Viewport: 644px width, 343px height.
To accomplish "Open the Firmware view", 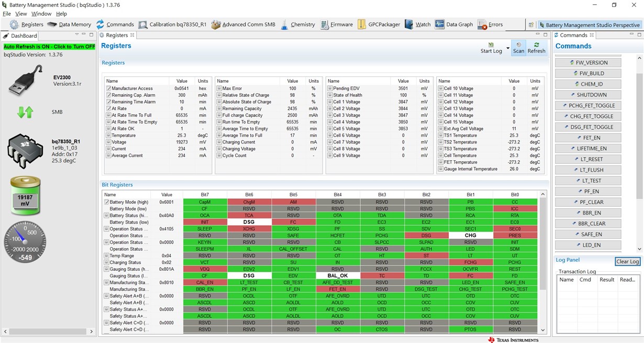I will (x=337, y=25).
